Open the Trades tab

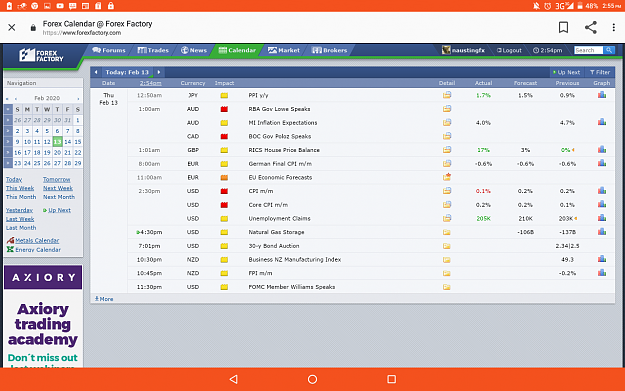click(x=153, y=50)
